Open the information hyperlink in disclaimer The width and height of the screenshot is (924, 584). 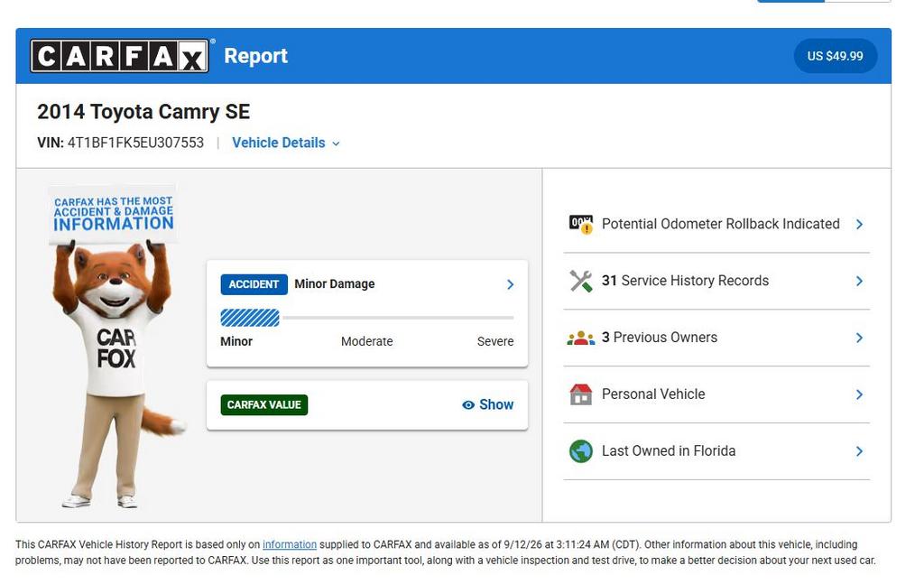(290, 544)
